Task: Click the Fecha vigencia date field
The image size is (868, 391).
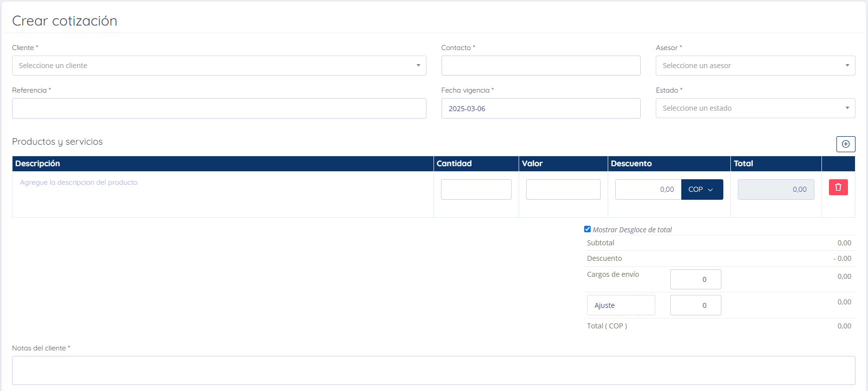Action: point(541,108)
